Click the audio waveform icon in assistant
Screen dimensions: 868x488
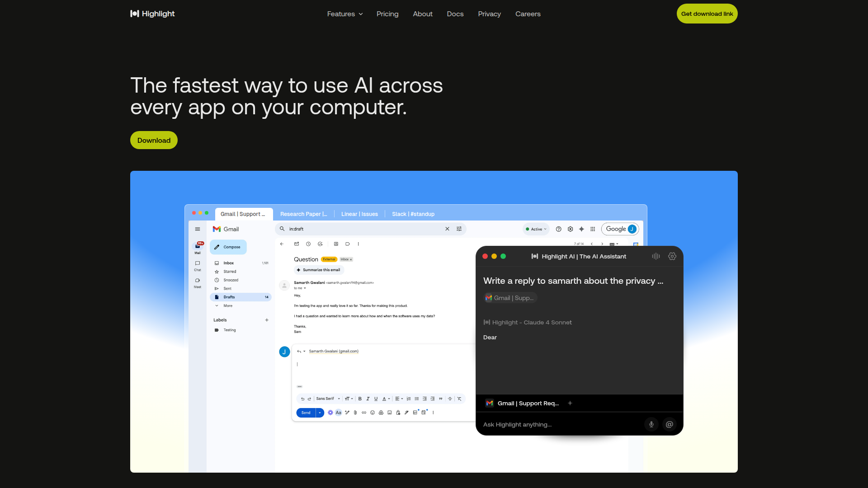656,256
